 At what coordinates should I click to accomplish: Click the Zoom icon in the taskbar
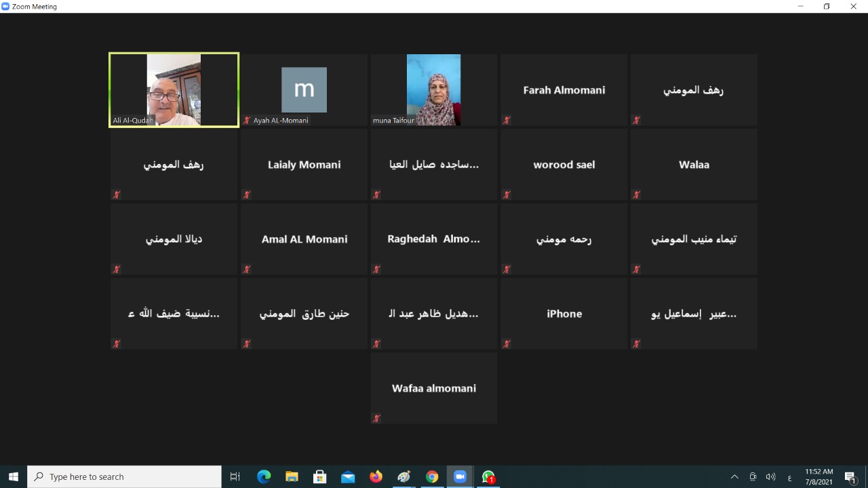460,477
